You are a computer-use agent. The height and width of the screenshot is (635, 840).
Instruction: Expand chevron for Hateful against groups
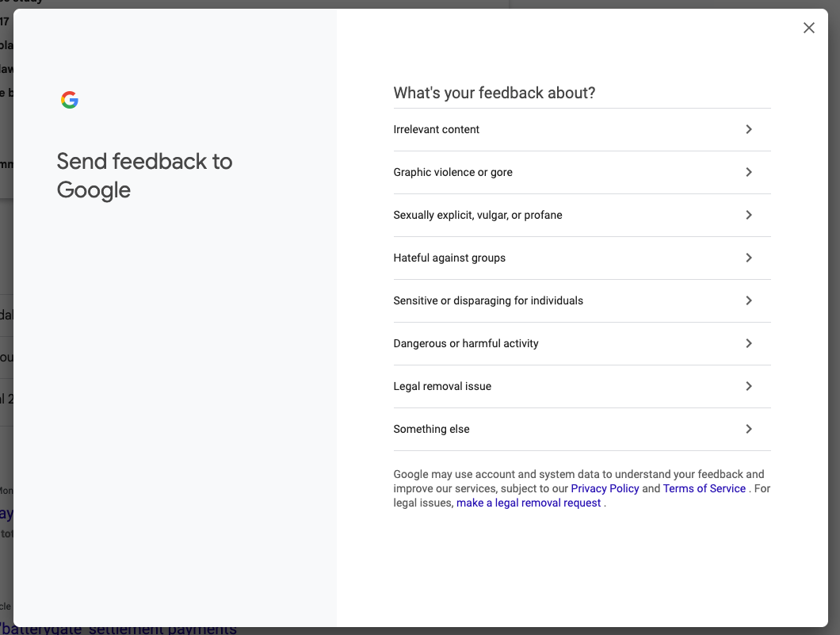point(748,258)
